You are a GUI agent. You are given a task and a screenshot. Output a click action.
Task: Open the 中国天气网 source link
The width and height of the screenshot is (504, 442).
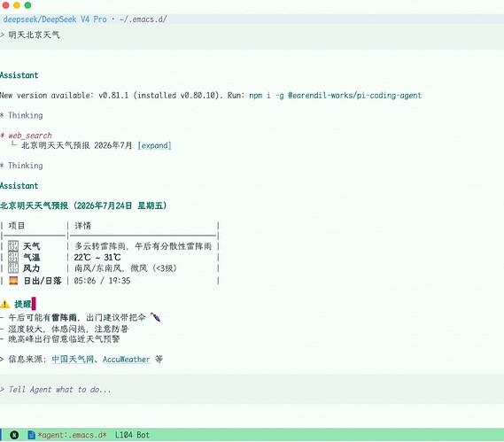pos(73,359)
